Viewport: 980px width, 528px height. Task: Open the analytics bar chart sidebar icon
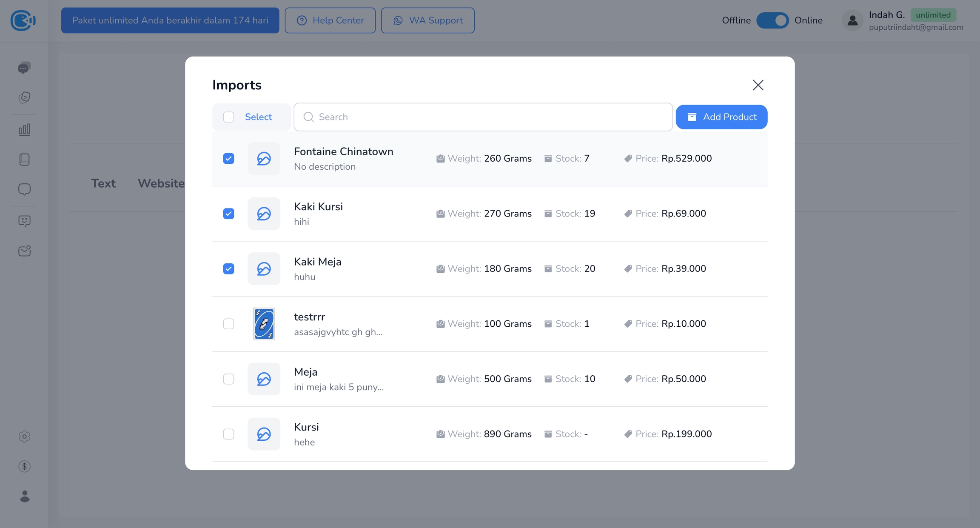click(x=24, y=129)
